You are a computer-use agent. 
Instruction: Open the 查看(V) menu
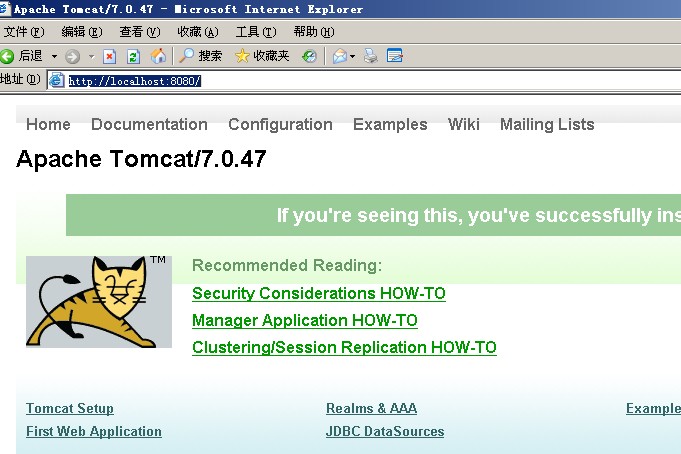pyautogui.click(x=140, y=32)
